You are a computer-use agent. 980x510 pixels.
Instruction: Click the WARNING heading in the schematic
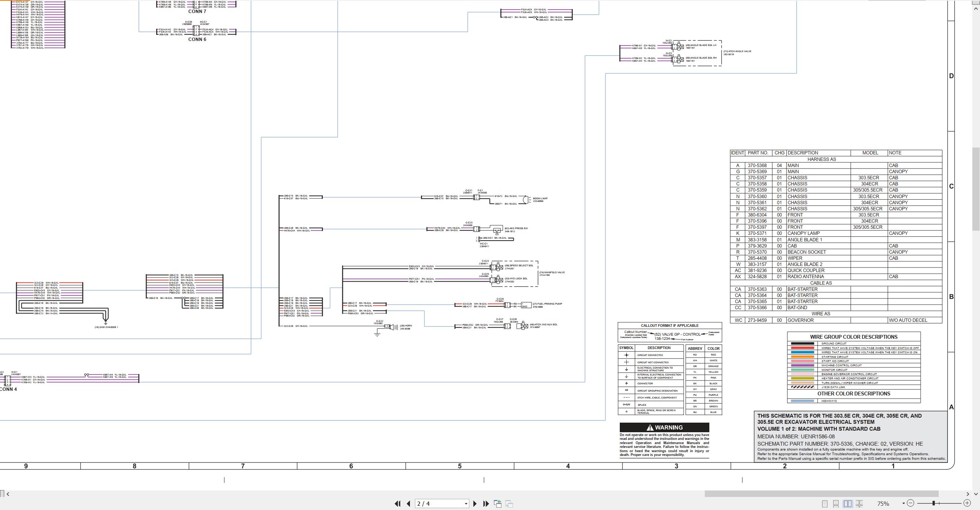[x=664, y=428]
